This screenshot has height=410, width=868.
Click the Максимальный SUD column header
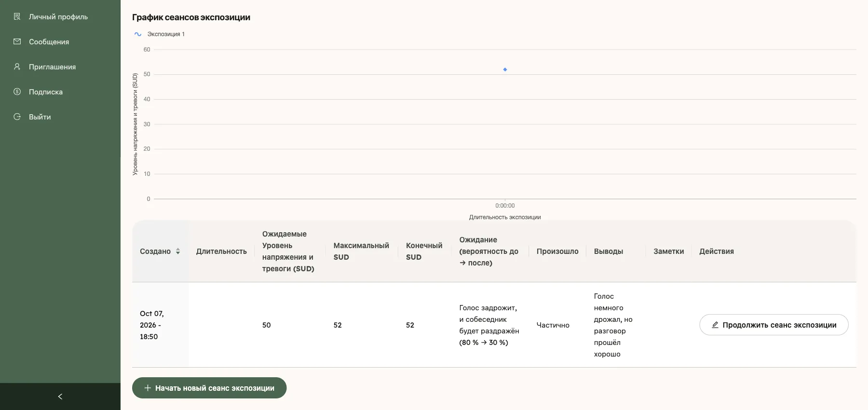(361, 251)
